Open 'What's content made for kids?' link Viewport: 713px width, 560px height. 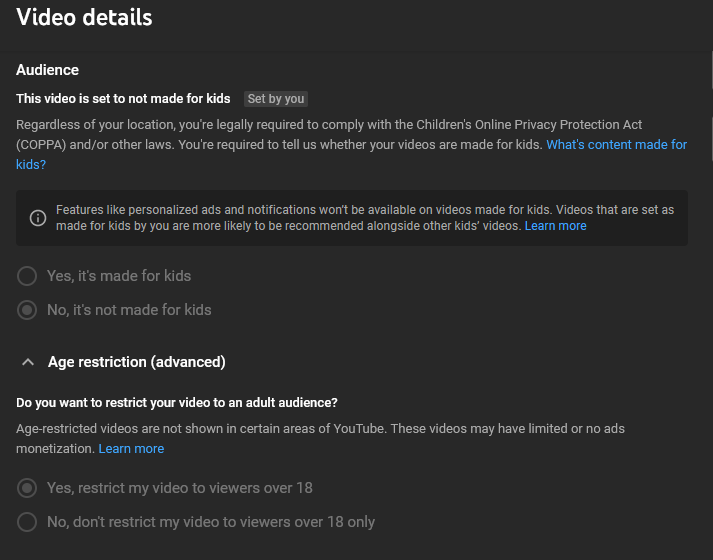(617, 145)
